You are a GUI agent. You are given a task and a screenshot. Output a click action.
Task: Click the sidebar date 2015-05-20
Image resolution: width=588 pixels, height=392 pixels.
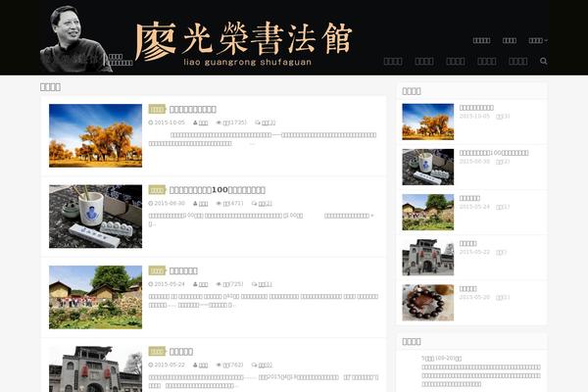tap(474, 297)
